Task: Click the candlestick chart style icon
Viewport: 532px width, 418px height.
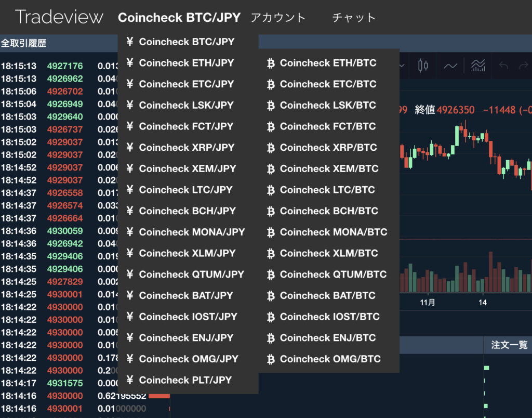Action: [x=423, y=66]
